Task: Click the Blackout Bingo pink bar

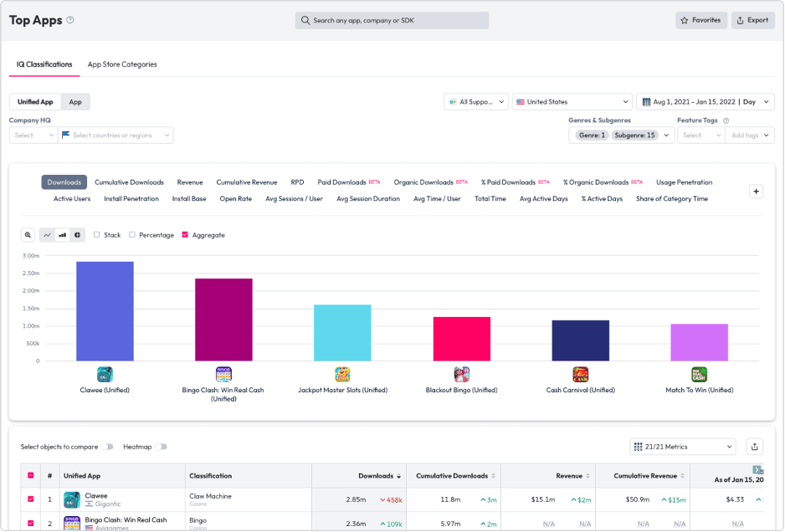Action: click(x=462, y=339)
